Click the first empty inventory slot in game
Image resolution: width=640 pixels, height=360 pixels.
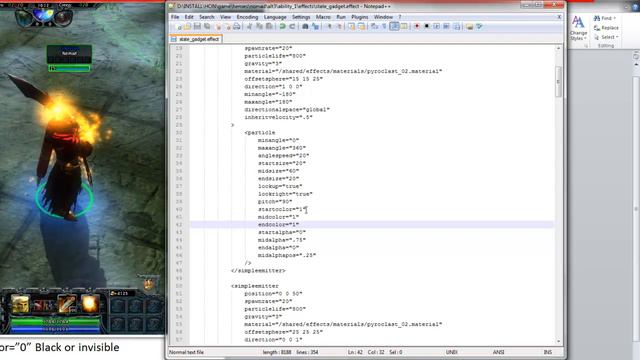coord(118,306)
